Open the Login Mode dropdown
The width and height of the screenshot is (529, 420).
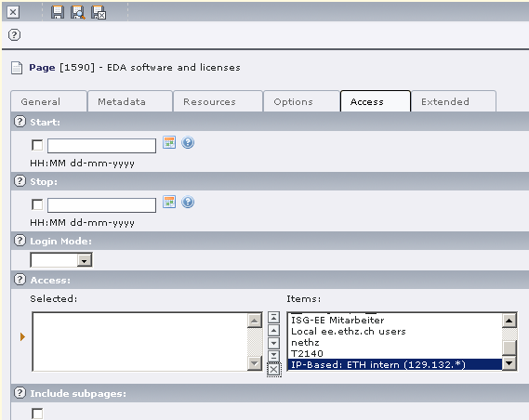click(x=61, y=260)
